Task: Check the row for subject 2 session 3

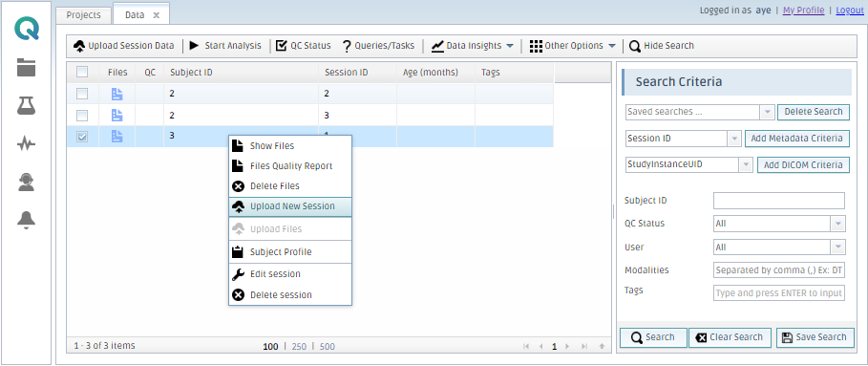Action: (x=82, y=116)
